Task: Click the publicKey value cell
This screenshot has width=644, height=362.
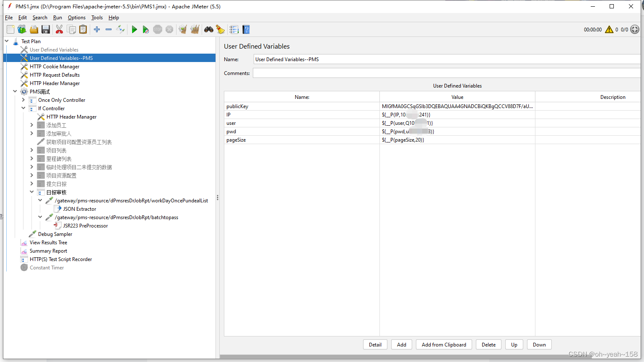Action: coord(457,106)
